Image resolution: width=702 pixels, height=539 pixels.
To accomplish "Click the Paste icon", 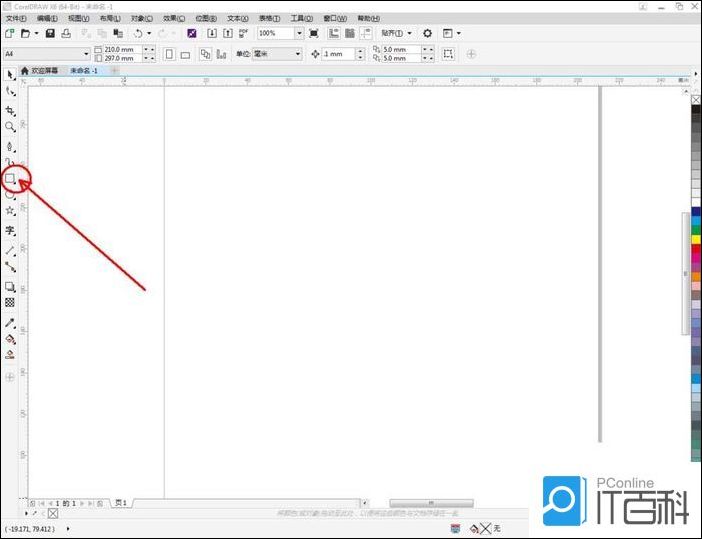I will click(118, 33).
